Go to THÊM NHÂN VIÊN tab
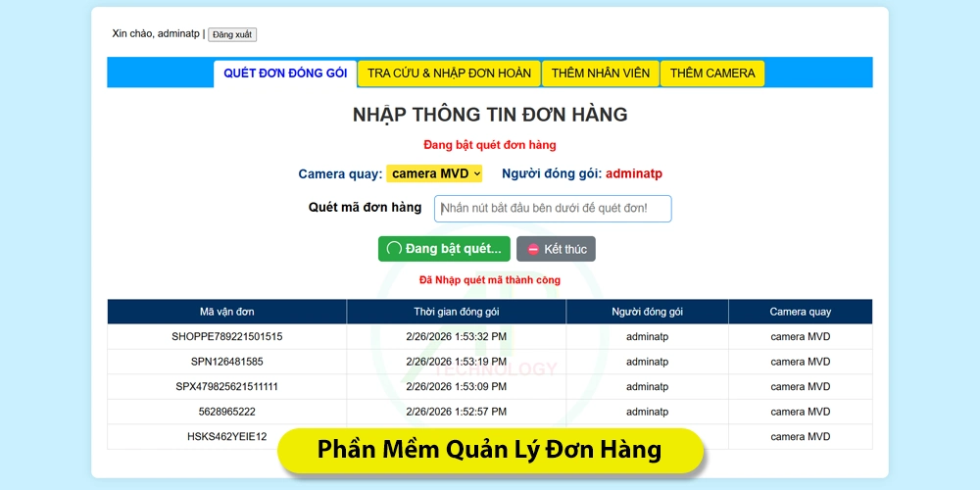The height and width of the screenshot is (490, 980). [600, 73]
